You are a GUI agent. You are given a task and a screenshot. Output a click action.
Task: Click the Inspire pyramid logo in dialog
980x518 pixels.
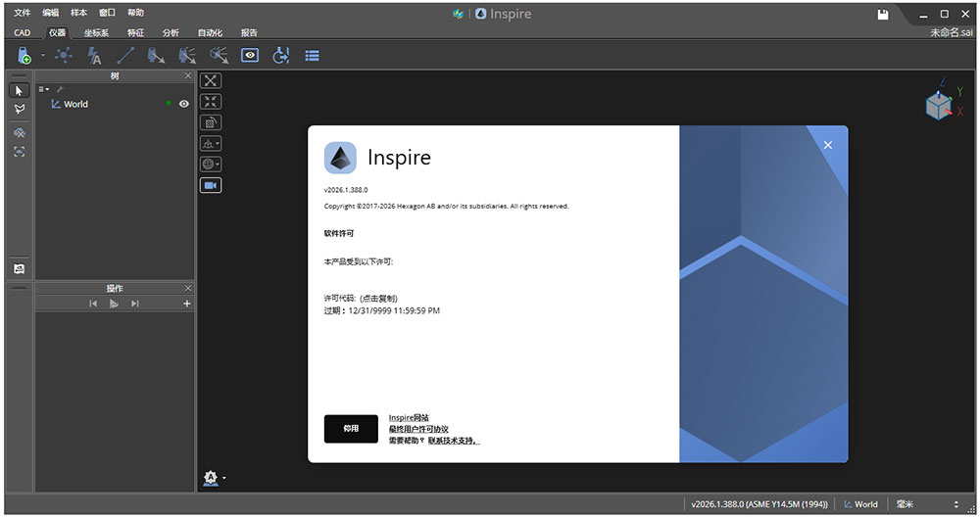coord(340,158)
